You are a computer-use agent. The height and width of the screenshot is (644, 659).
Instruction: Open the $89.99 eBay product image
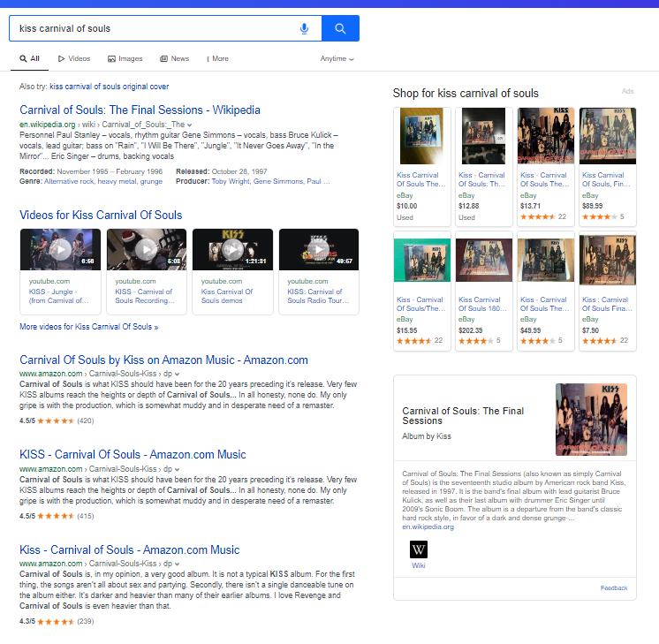607,136
